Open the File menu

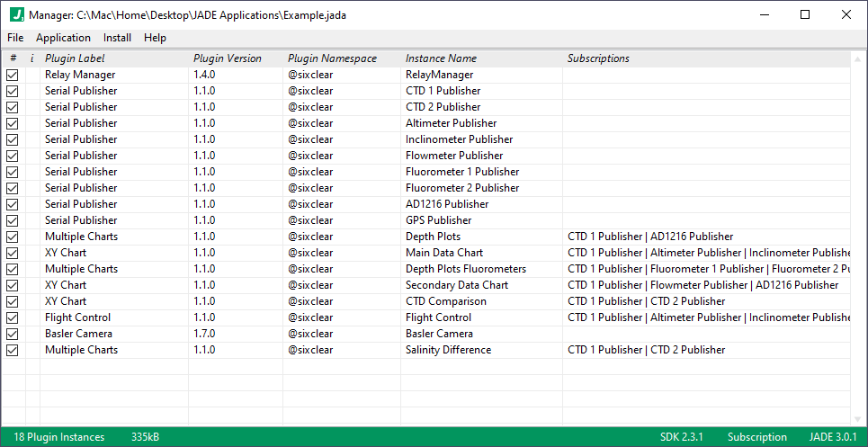(15, 38)
